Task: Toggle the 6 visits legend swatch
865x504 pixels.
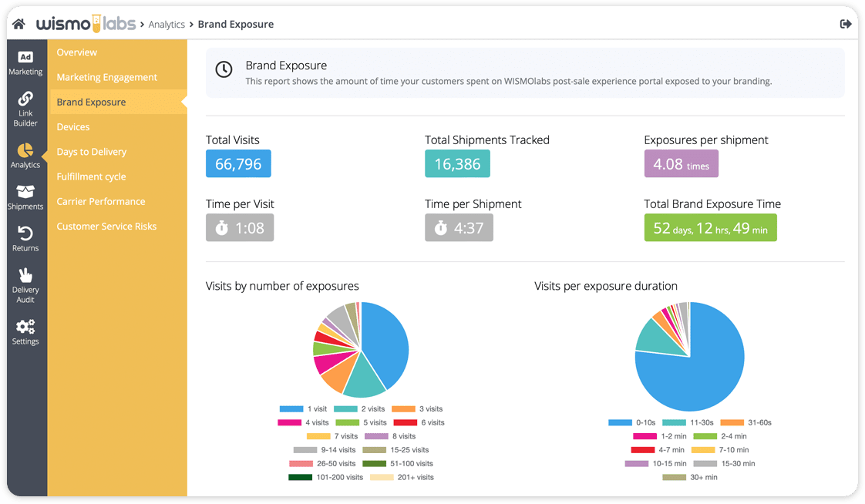Action: (406, 423)
